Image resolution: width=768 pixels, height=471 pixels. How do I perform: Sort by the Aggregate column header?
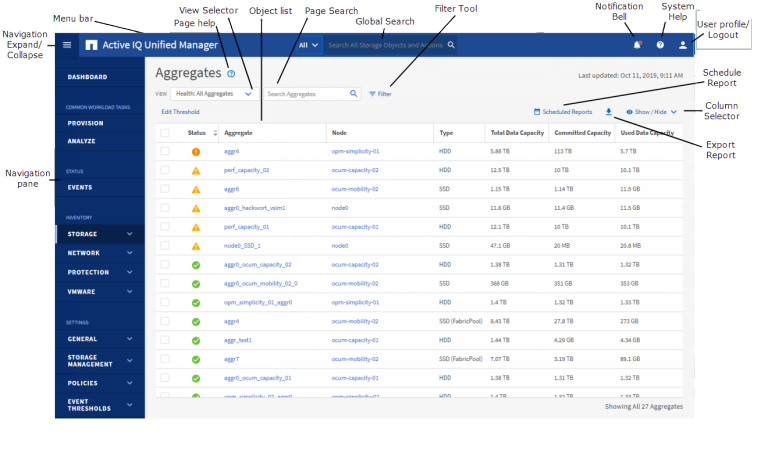(x=239, y=133)
